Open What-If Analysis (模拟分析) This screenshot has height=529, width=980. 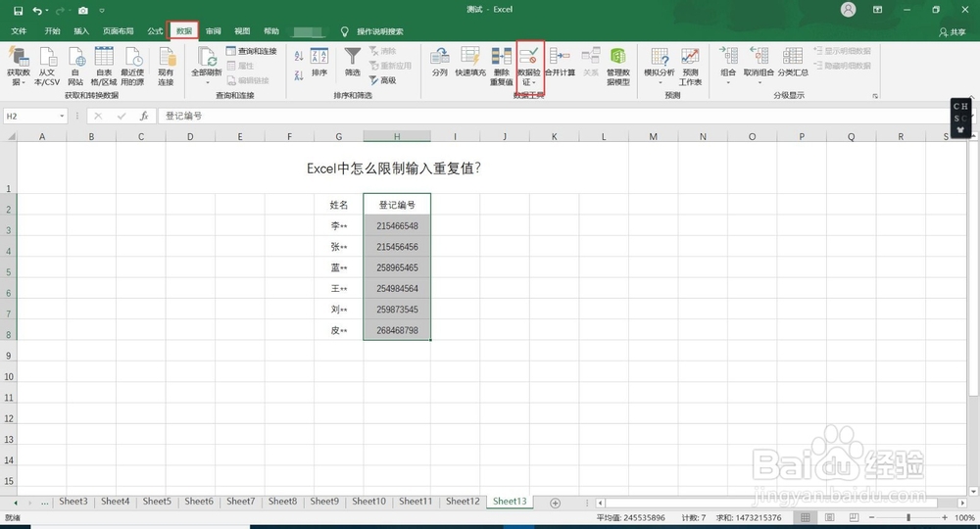click(660, 66)
